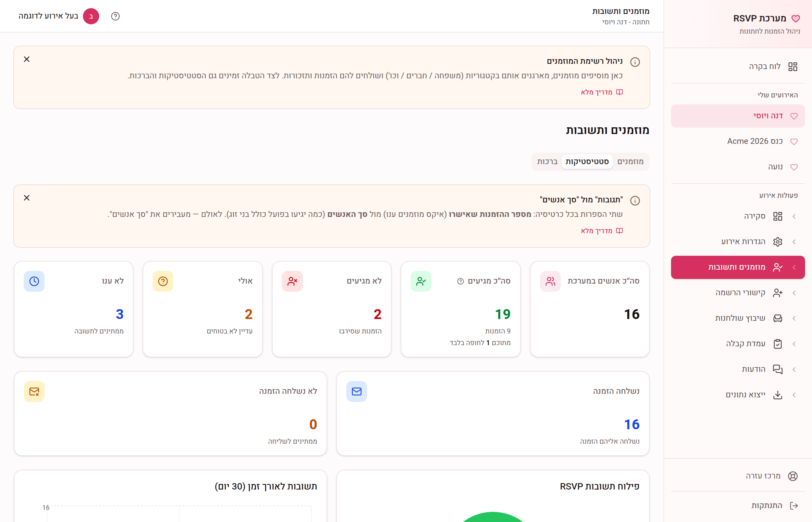Switch to the מוזמנים tab
The width and height of the screenshot is (812, 522).
point(630,162)
